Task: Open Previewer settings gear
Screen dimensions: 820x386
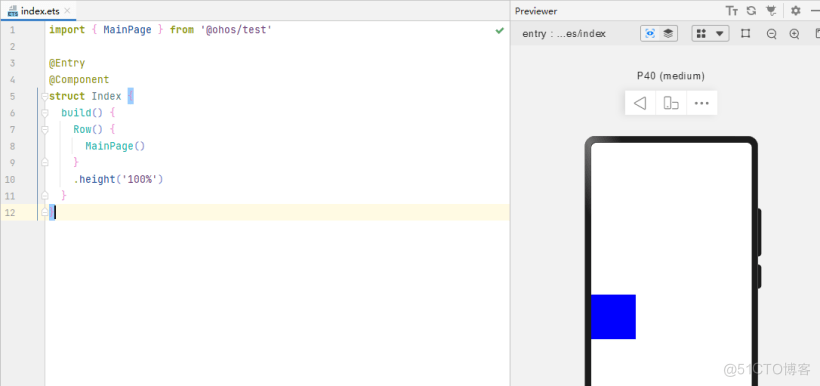Action: 795,11
